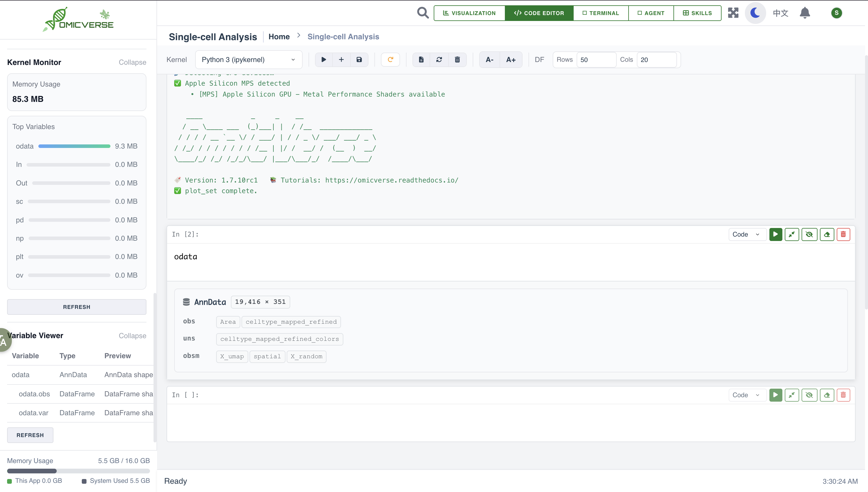Hide output of cell In [2]

pos(809,234)
